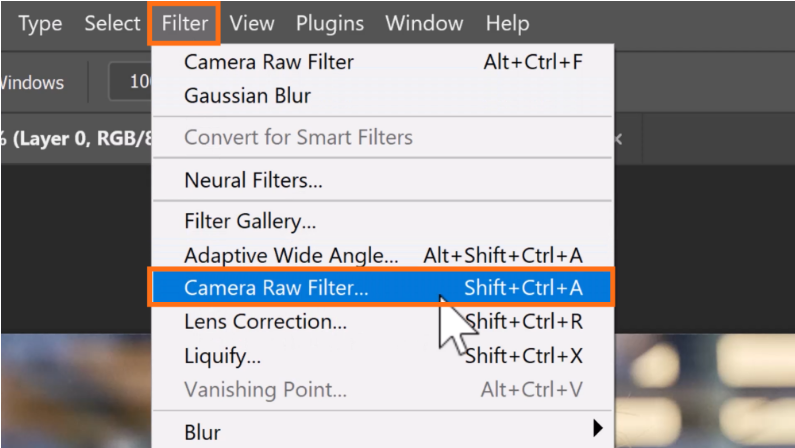This screenshot has height=448, width=795.
Task: Click Convert for Smart Filters
Action: pos(298,137)
